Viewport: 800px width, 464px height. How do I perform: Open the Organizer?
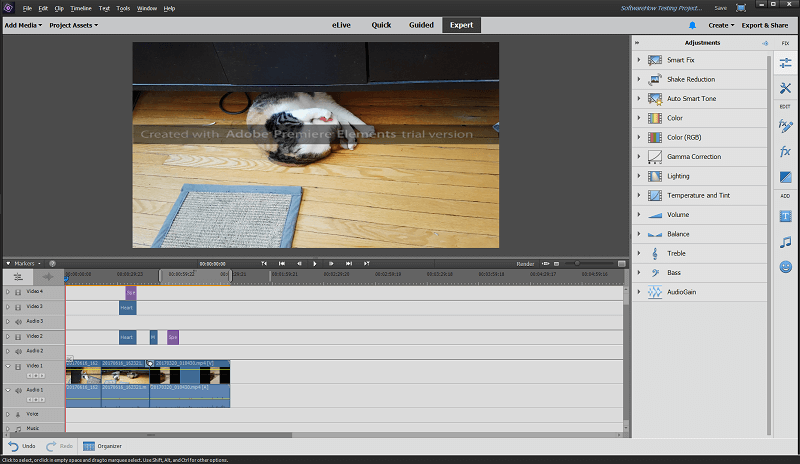click(x=103, y=446)
